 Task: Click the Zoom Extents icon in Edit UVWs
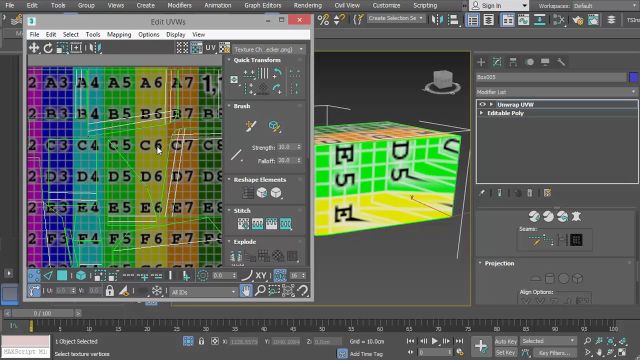coord(288,291)
